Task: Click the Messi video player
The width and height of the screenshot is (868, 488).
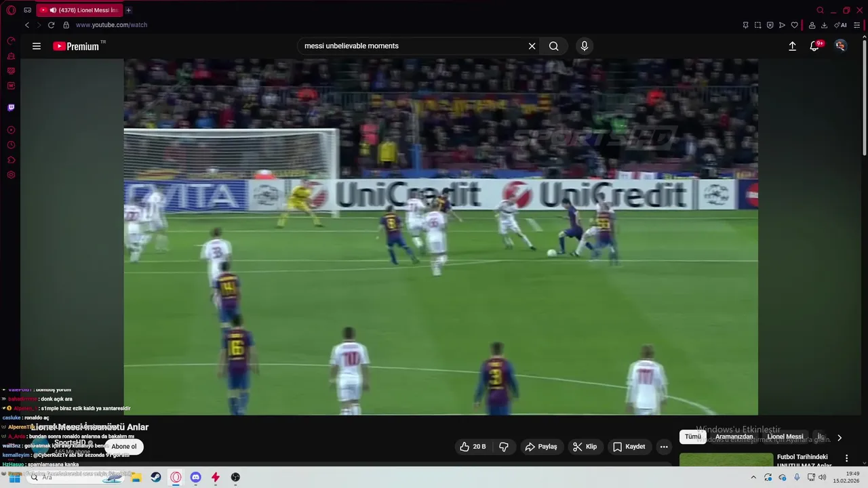Action: coord(441,237)
